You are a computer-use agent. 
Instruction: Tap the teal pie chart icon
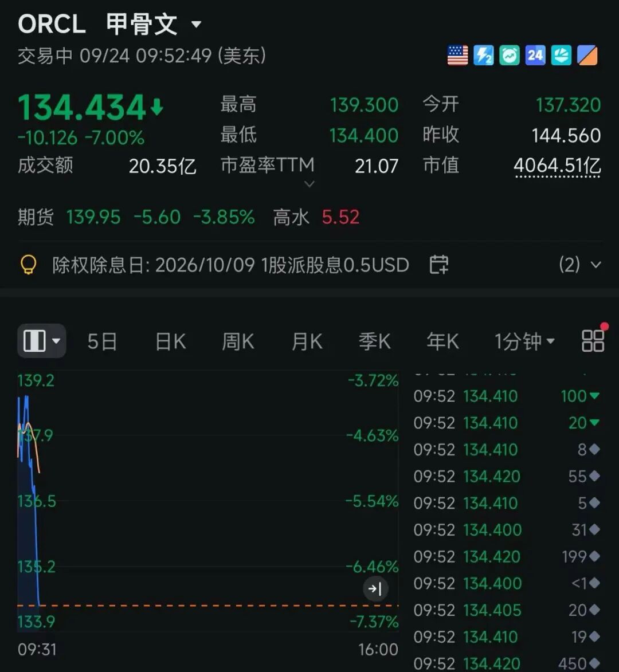coord(561,56)
